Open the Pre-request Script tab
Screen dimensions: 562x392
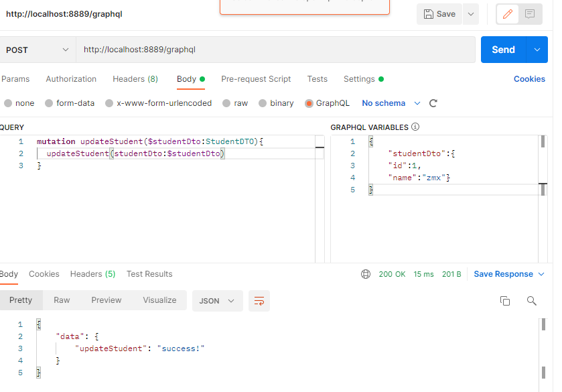tap(256, 79)
